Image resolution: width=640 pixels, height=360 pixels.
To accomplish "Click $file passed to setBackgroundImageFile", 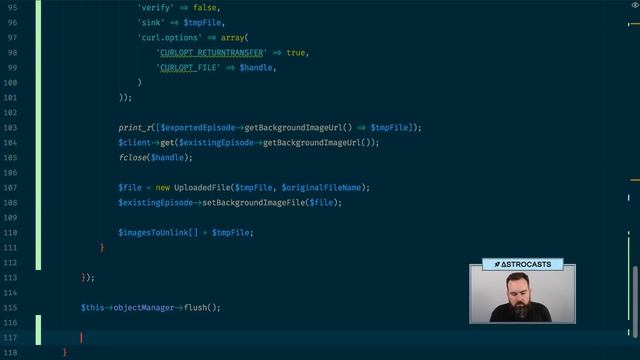I will click(x=321, y=202).
